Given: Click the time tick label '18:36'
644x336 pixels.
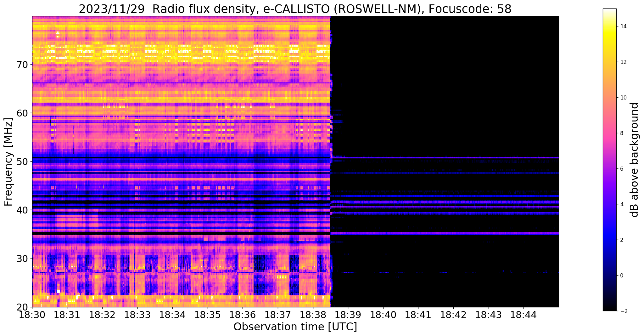Looking at the screenshot, I should pos(243,315).
